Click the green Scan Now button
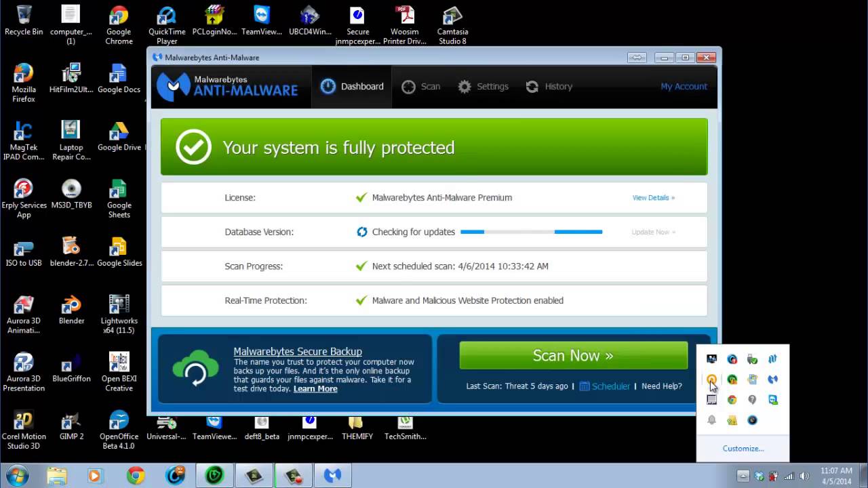Screen dimensions: 868x488 [x=573, y=356]
